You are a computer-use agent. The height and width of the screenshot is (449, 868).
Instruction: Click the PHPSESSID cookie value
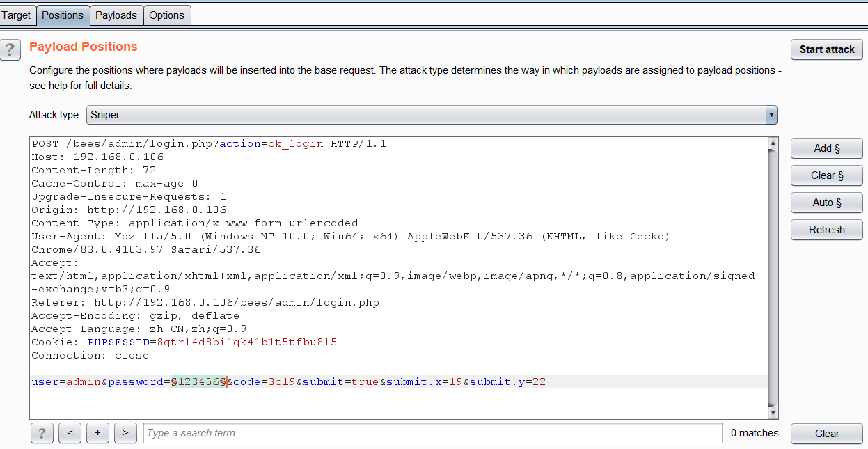247,342
